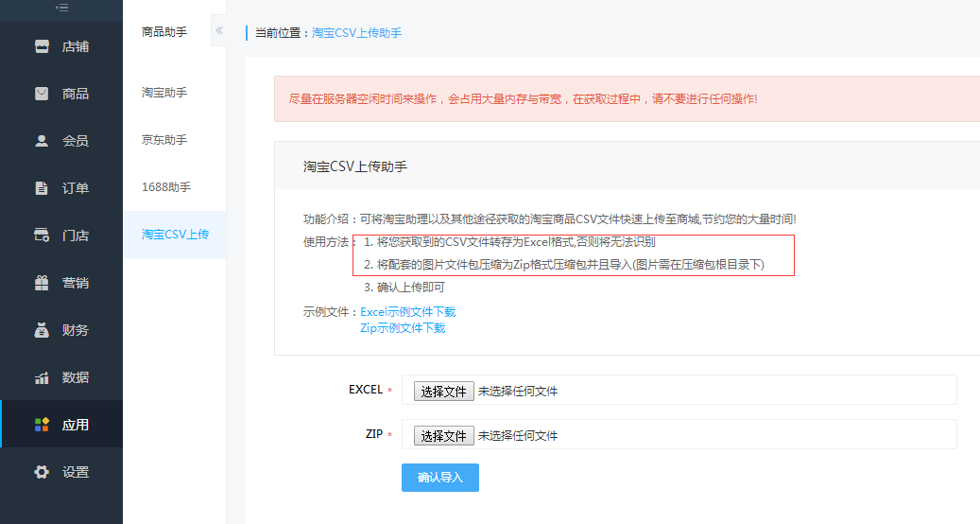Viewport: 980px width, 524px height.
Task: Open the 营销 menu label
Action: 75,283
